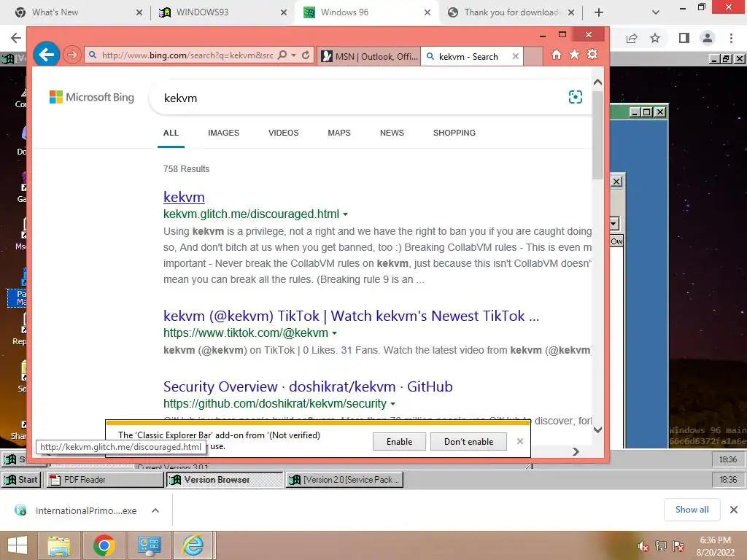The width and height of the screenshot is (747, 560).
Task: Click the Internet Explorer blue back arrow
Action: coord(47,55)
